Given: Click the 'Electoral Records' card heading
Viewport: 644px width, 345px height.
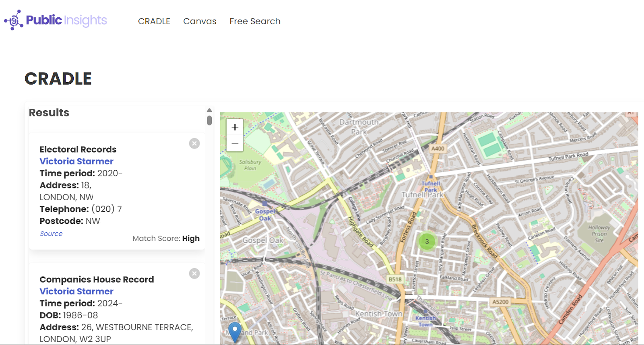Looking at the screenshot, I should point(78,149).
